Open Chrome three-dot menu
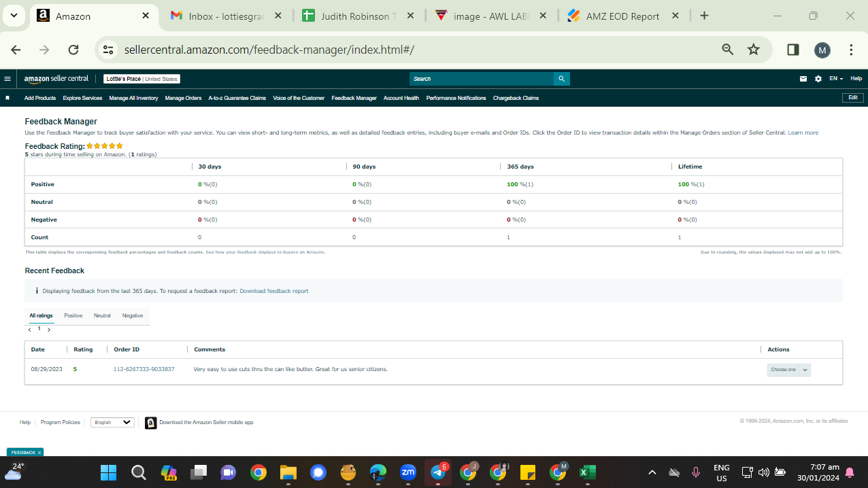This screenshot has width=868, height=488. (851, 50)
